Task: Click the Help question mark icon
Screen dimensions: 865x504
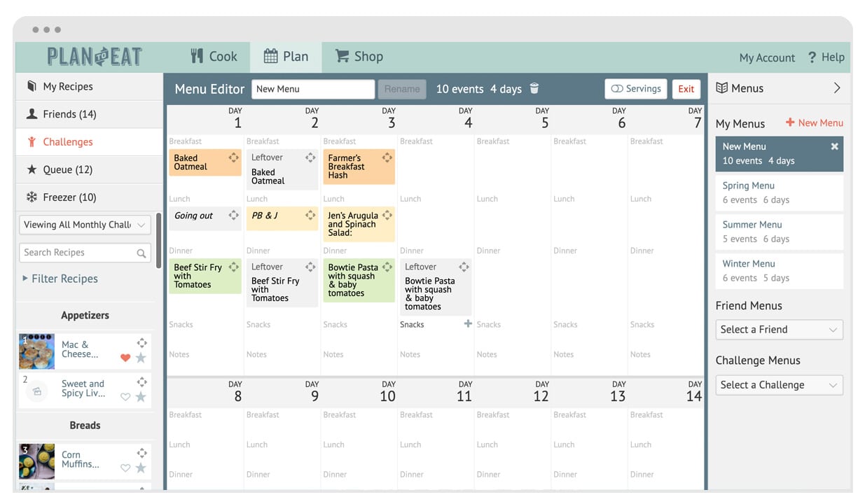Action: pos(812,57)
